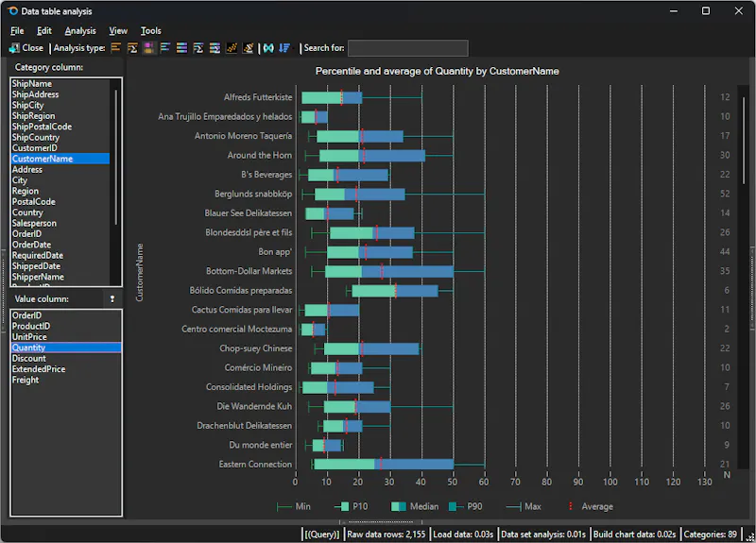Click the cyan swap columns toolbar icon
756x543 pixels.
(x=268, y=48)
